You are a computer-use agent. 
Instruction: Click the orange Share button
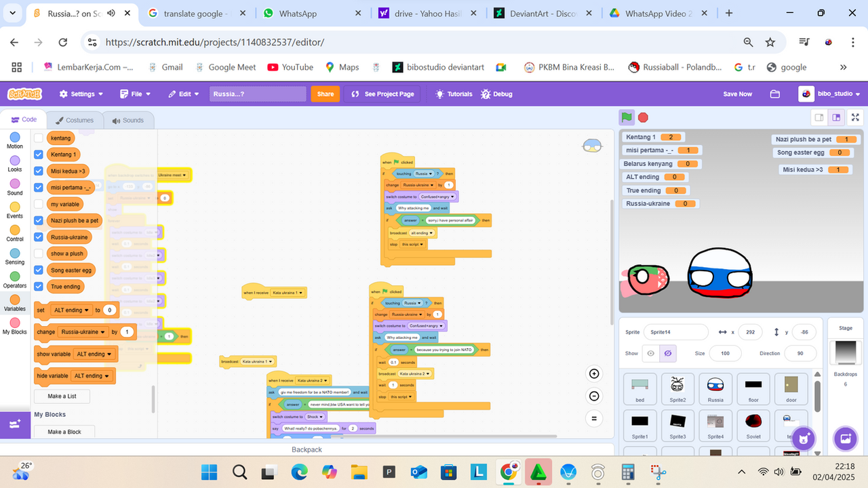click(x=325, y=94)
